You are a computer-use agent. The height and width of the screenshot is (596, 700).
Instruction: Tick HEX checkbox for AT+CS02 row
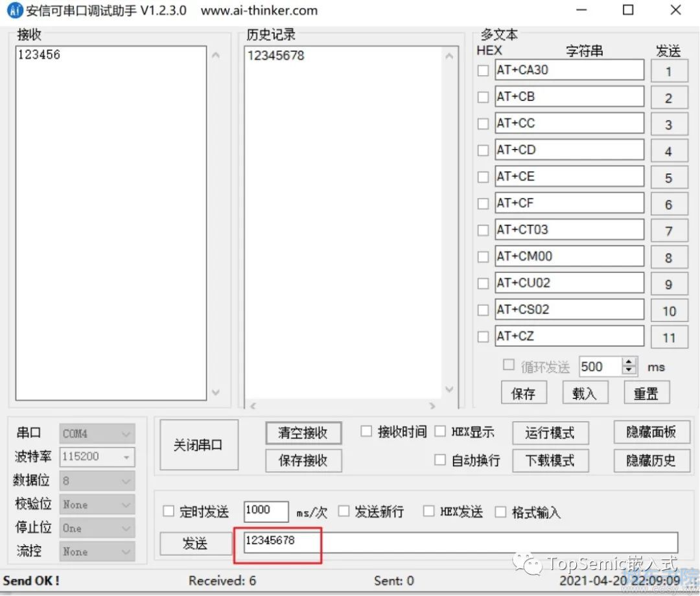click(483, 310)
